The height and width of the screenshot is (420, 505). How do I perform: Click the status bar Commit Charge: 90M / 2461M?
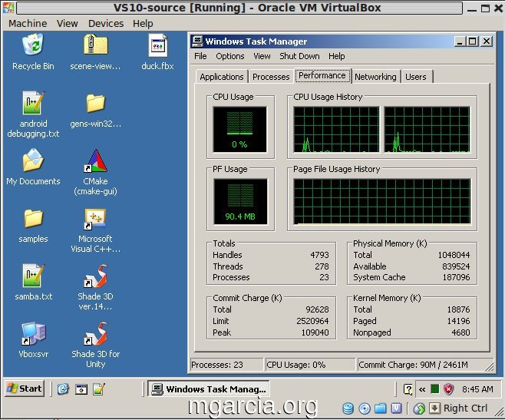click(x=413, y=365)
